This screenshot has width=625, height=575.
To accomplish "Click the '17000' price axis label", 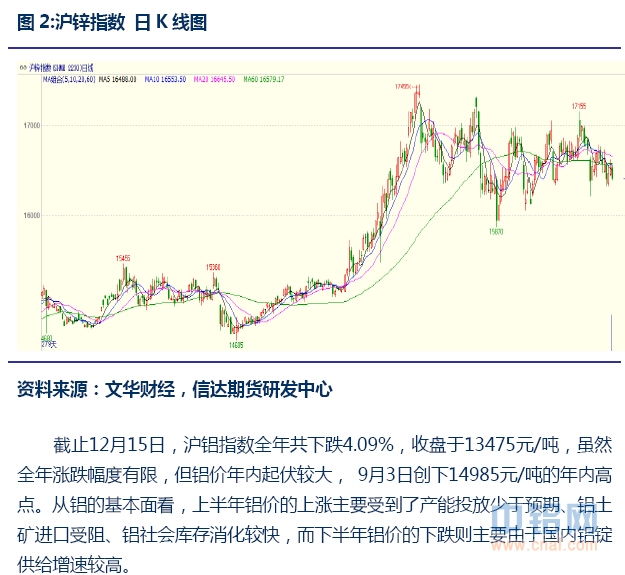I will [31, 126].
